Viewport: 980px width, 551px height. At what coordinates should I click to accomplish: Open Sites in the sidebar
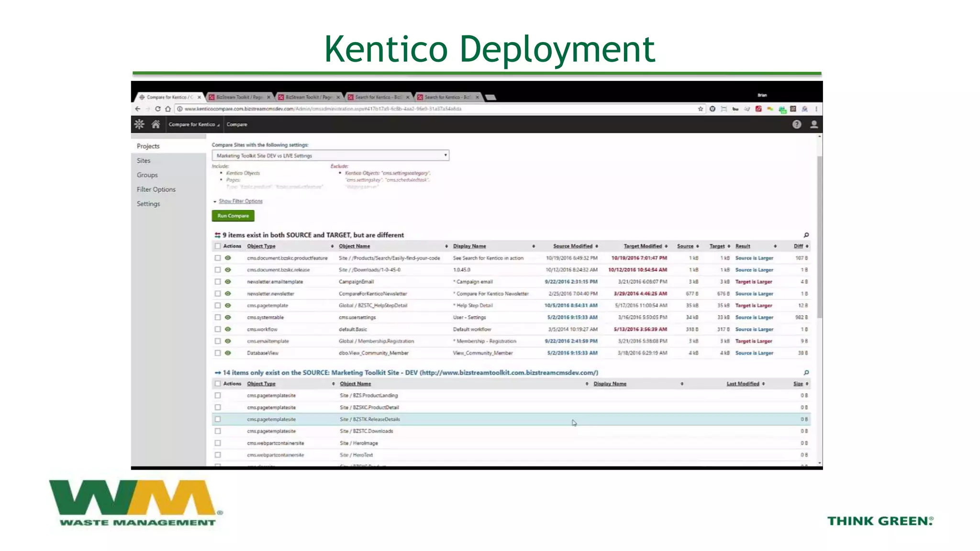[x=144, y=161]
